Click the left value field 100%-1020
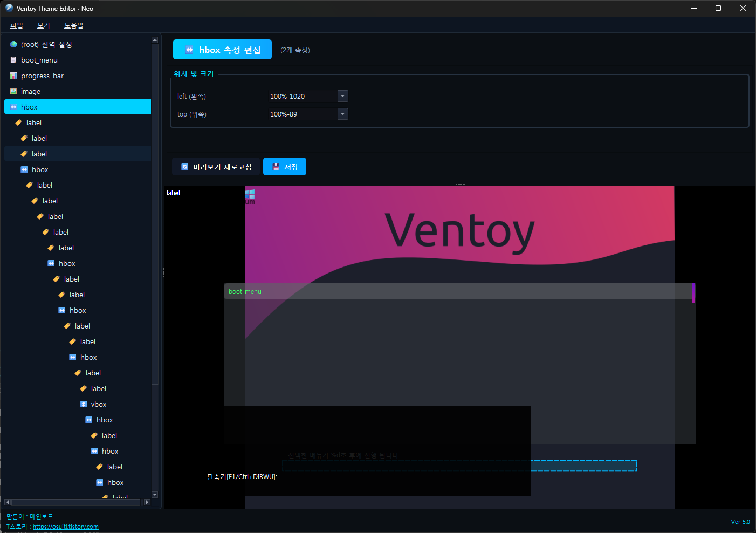 coord(303,96)
